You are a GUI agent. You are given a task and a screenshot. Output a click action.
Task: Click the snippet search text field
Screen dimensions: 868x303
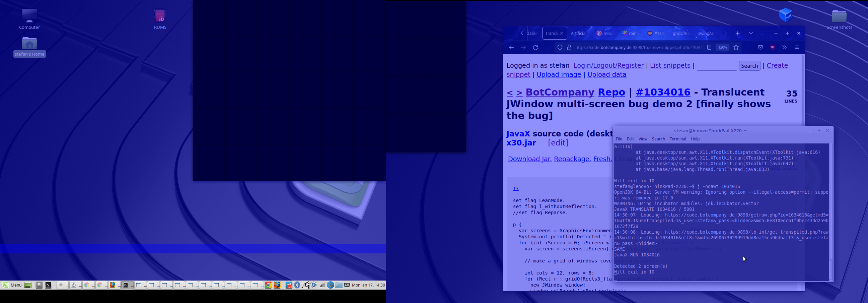pos(716,66)
